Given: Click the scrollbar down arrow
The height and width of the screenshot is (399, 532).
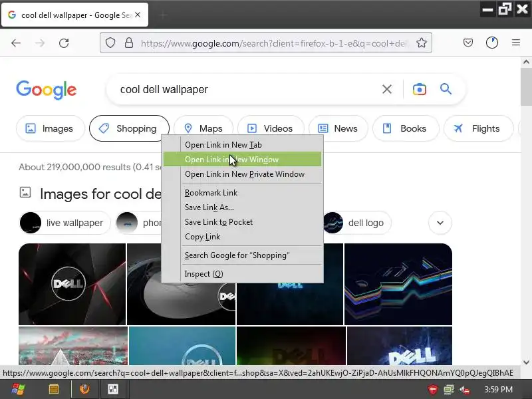Looking at the screenshot, I should [x=526, y=362].
